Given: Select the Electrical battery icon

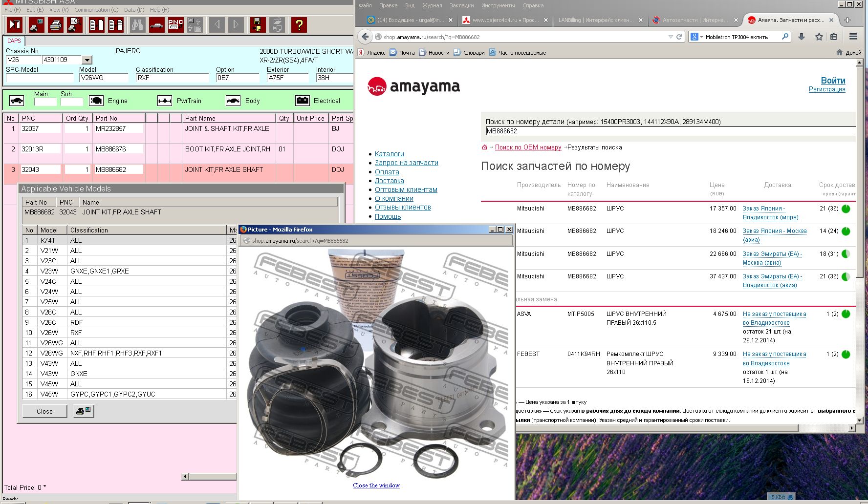Looking at the screenshot, I should pos(303,101).
